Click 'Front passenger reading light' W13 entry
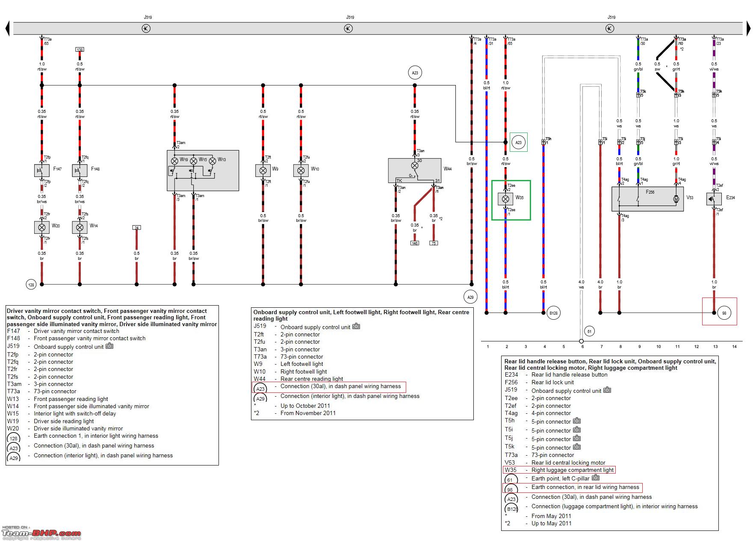This screenshot has height=542, width=756. [x=71, y=399]
